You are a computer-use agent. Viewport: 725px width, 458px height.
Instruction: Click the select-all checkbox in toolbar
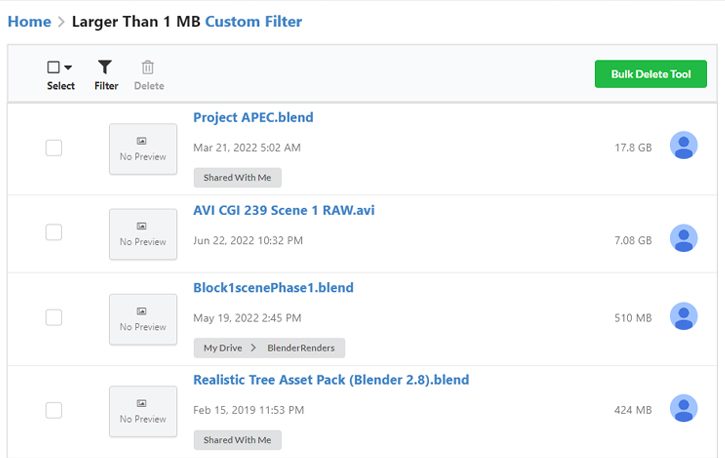[x=54, y=67]
